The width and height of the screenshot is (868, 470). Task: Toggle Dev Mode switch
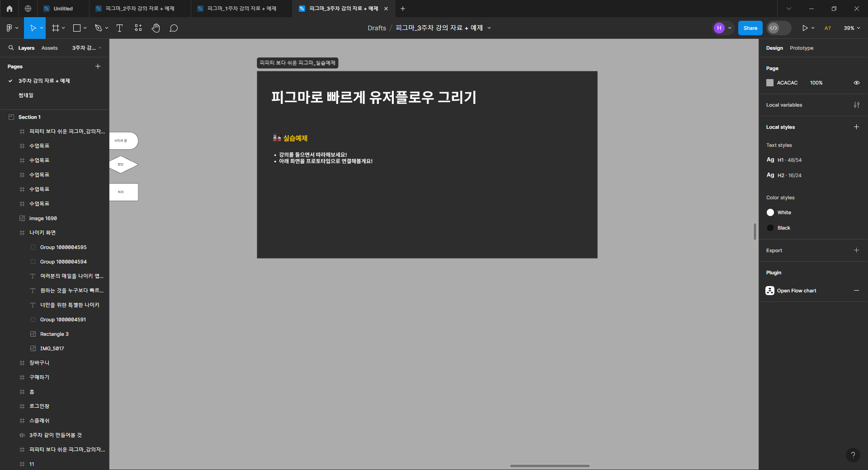coord(778,28)
